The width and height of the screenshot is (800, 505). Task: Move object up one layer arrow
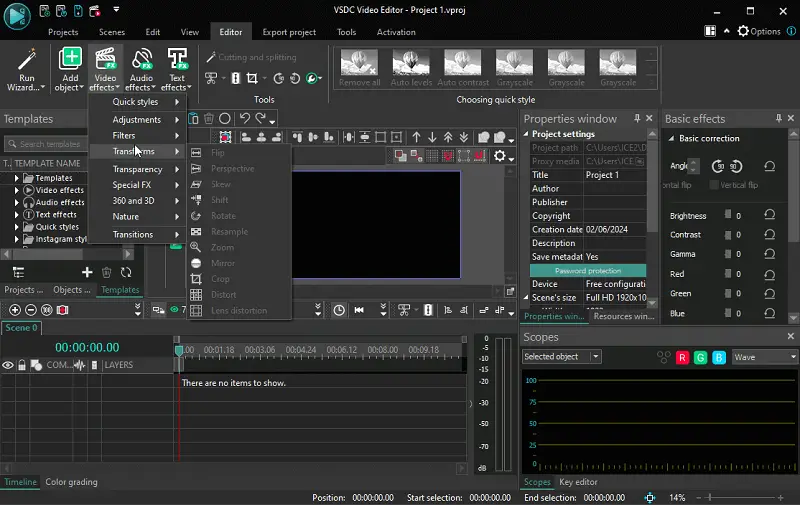click(x=416, y=137)
